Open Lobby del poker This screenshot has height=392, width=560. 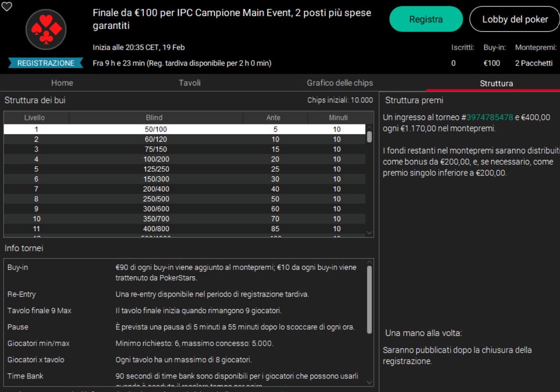[x=515, y=19]
